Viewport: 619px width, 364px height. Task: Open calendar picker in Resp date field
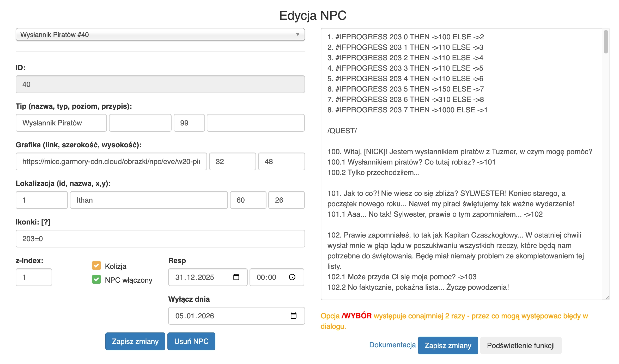236,277
